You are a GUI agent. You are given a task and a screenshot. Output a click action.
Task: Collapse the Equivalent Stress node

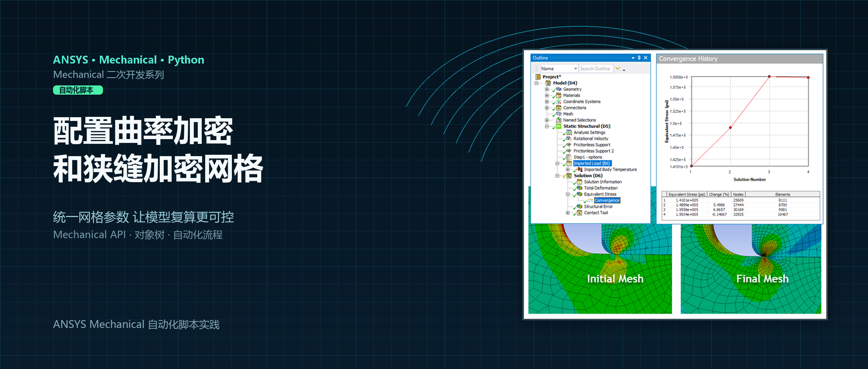tap(568, 194)
